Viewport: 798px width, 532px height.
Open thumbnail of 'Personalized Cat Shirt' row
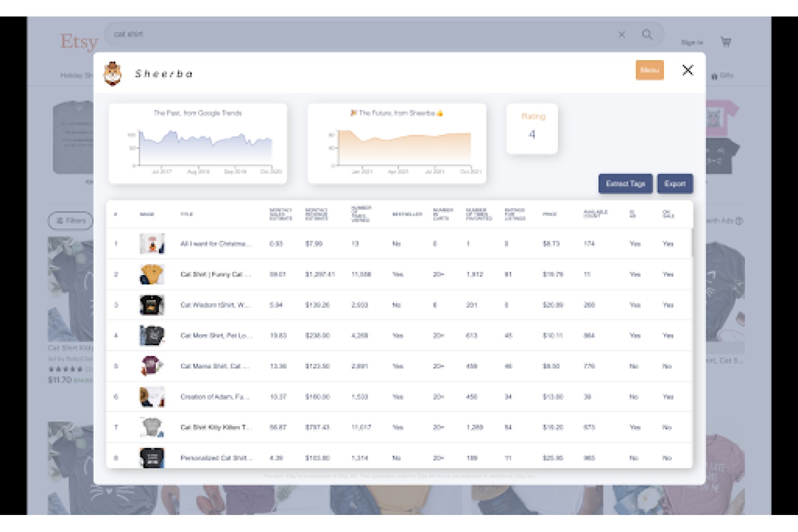coord(152,458)
